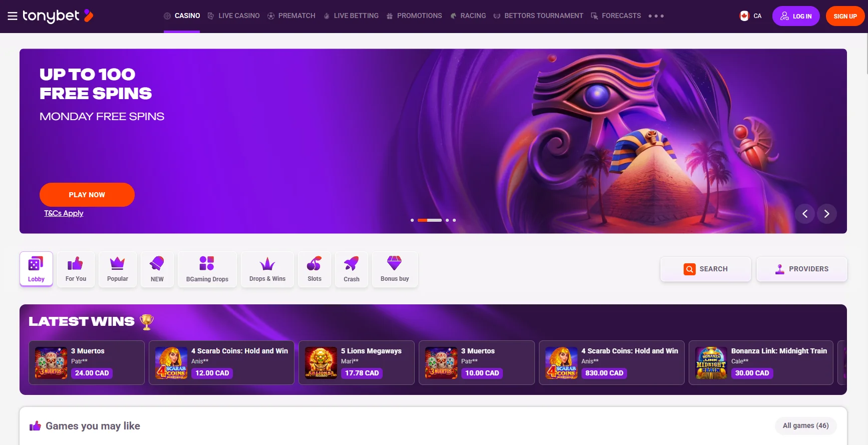This screenshot has width=868, height=445.
Task: Click the Latest Wins trophy icon
Action: point(147,322)
